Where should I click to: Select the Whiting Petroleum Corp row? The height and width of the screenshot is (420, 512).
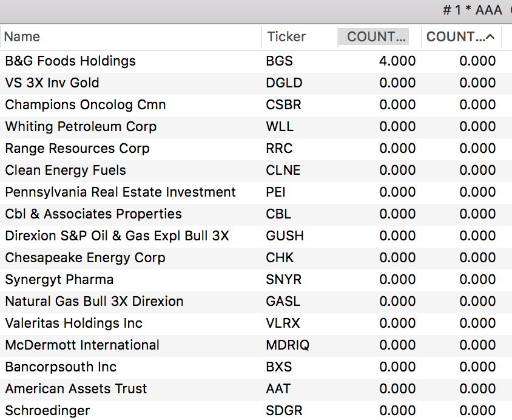pyautogui.click(x=81, y=127)
